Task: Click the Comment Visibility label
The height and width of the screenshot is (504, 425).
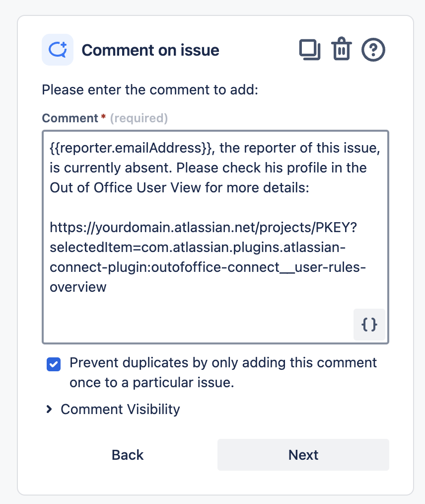Action: [x=120, y=409]
